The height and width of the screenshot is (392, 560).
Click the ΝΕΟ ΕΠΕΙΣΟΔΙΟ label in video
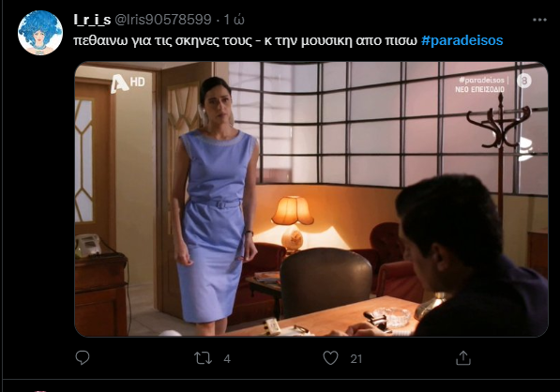(x=479, y=89)
